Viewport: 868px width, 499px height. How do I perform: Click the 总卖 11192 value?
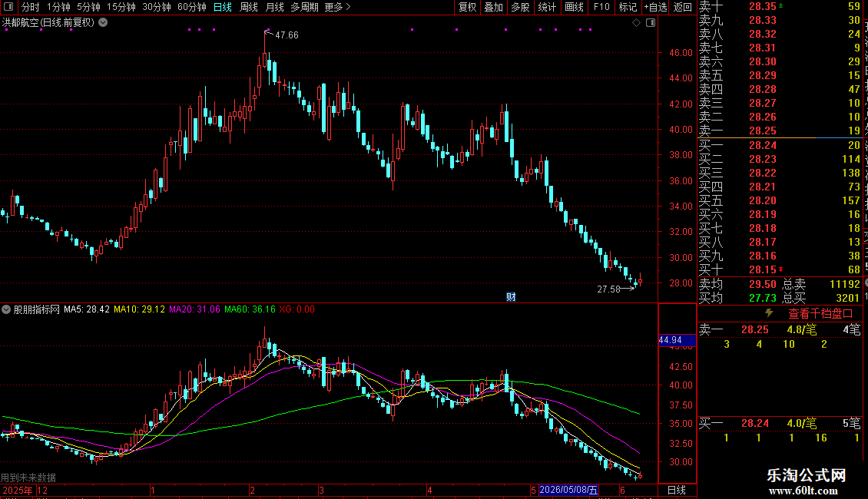pyautogui.click(x=845, y=284)
